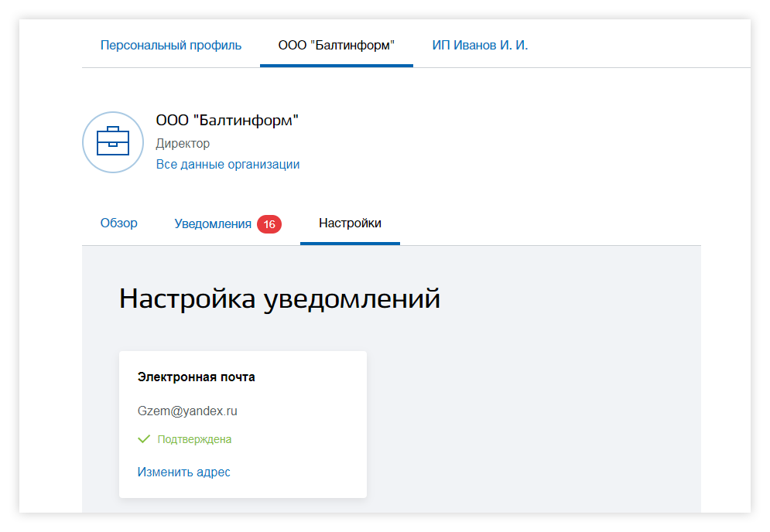This screenshot has height=532, width=770.
Task: Open the "Все данные организации" link
Action: pyautogui.click(x=228, y=164)
